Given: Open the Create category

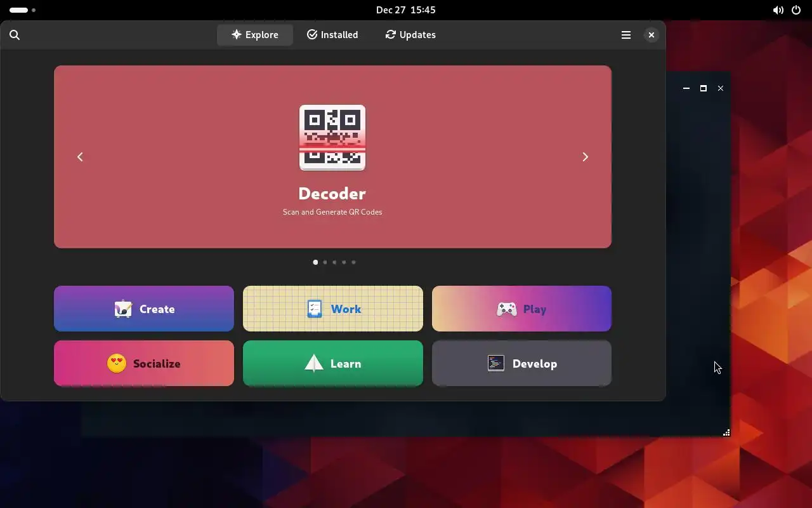Looking at the screenshot, I should click(x=144, y=309).
